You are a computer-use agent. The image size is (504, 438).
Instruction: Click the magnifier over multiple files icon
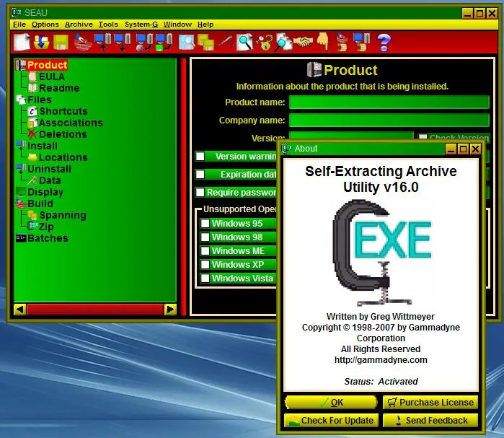(283, 42)
